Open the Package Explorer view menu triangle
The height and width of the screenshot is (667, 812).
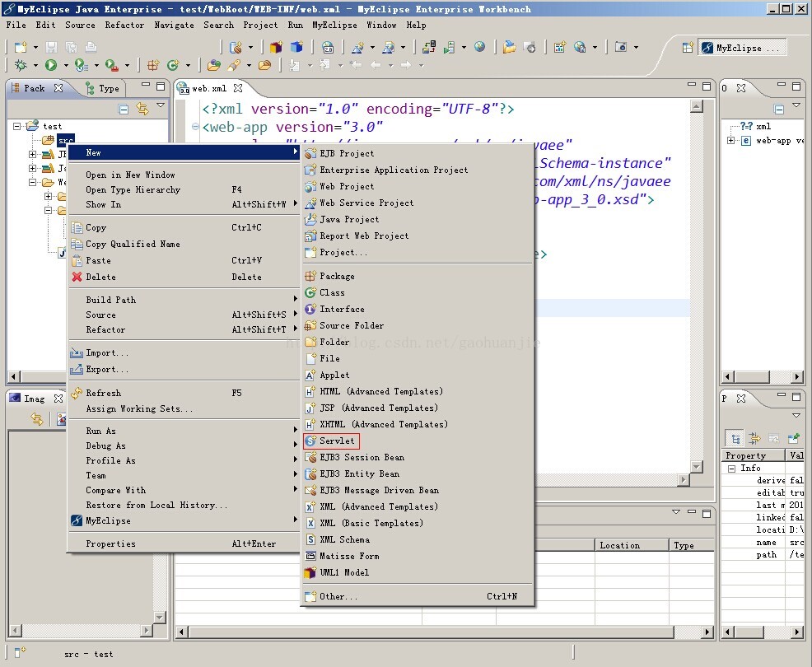pyautogui.click(x=161, y=105)
